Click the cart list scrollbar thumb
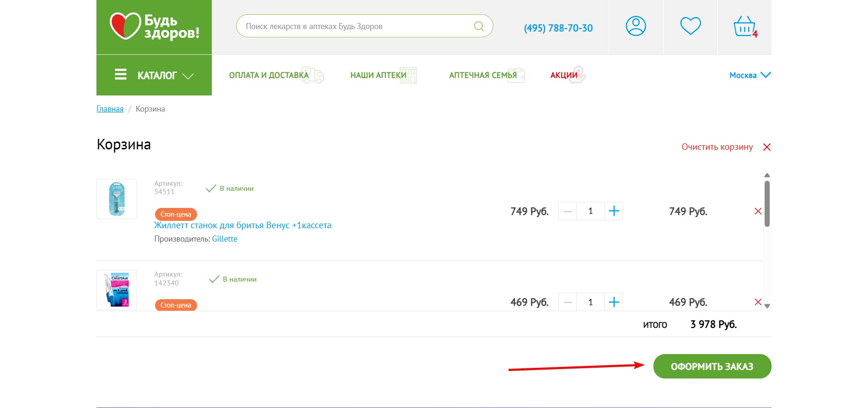This screenshot has width=868, height=408. (767, 204)
